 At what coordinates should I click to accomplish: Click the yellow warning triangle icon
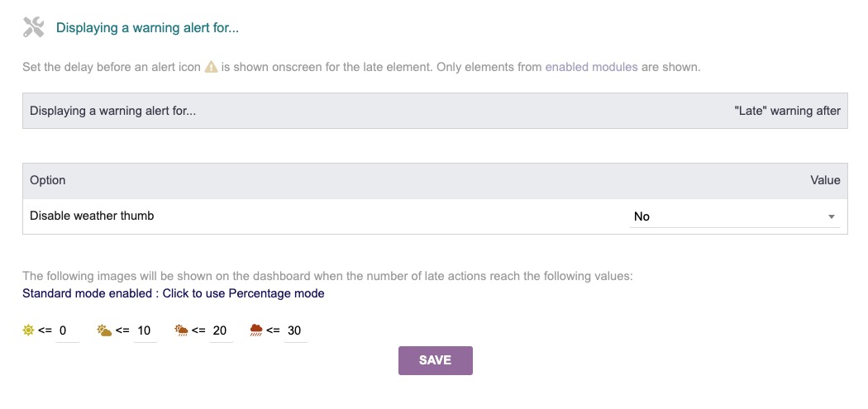click(211, 67)
